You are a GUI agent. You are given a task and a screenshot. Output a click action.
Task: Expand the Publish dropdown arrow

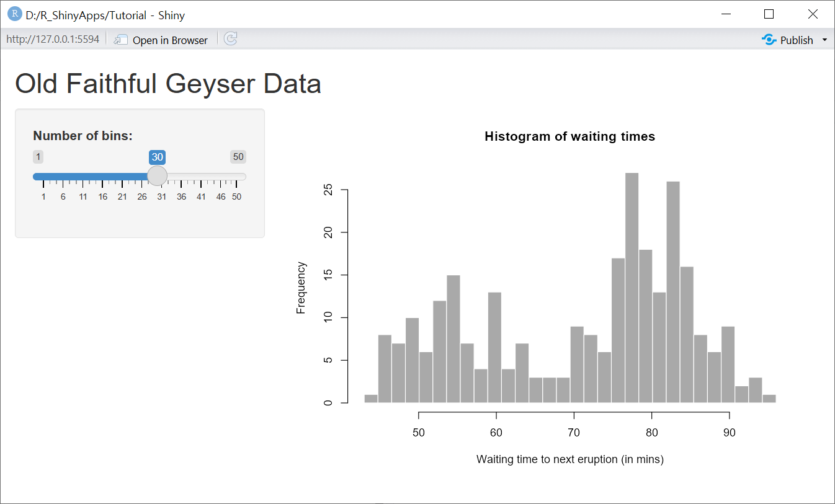824,40
